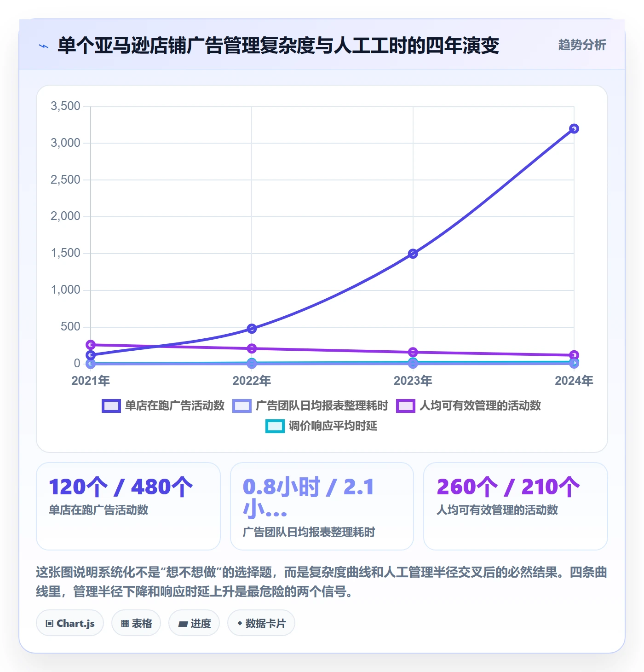Click the 3,500 y-axis label
644x672 pixels.
65,106
